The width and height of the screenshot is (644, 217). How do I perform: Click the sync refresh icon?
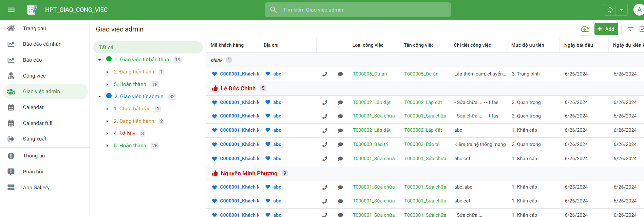pos(610,10)
